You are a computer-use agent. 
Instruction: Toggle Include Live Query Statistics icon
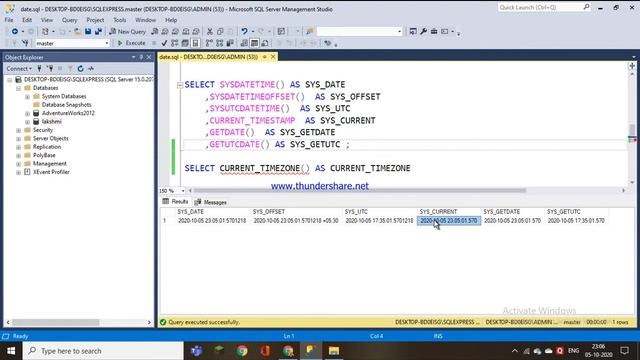[220, 43]
